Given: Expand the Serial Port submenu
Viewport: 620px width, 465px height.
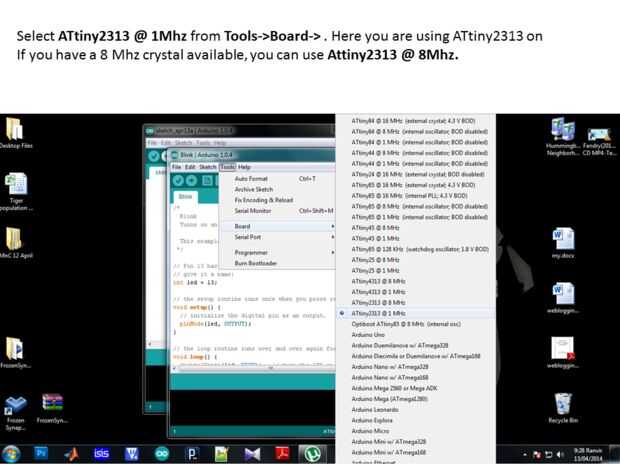Looking at the screenshot, I should 278,237.
